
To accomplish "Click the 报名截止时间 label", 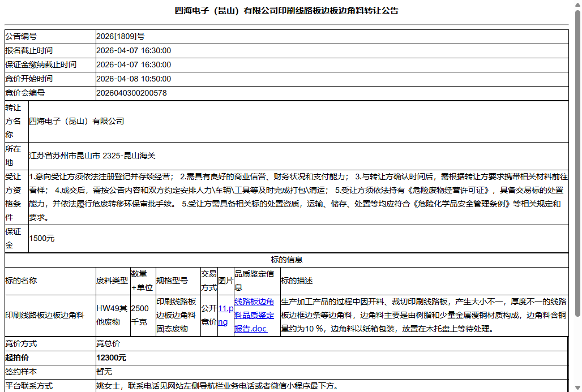I will 29,50.
